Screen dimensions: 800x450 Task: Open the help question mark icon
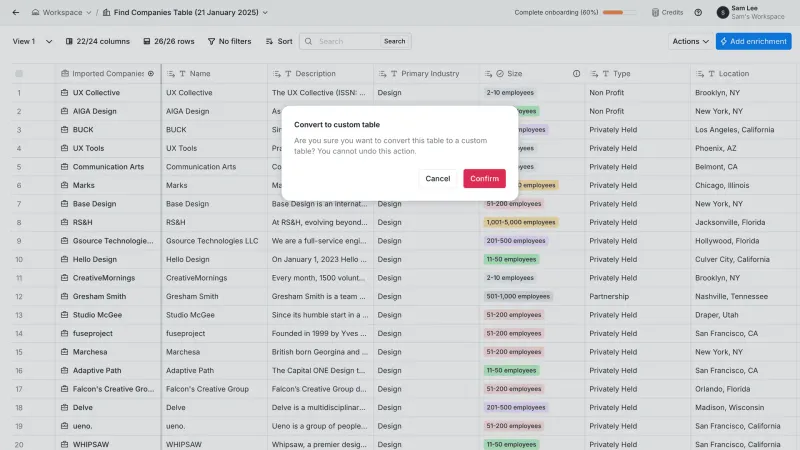(698, 12)
